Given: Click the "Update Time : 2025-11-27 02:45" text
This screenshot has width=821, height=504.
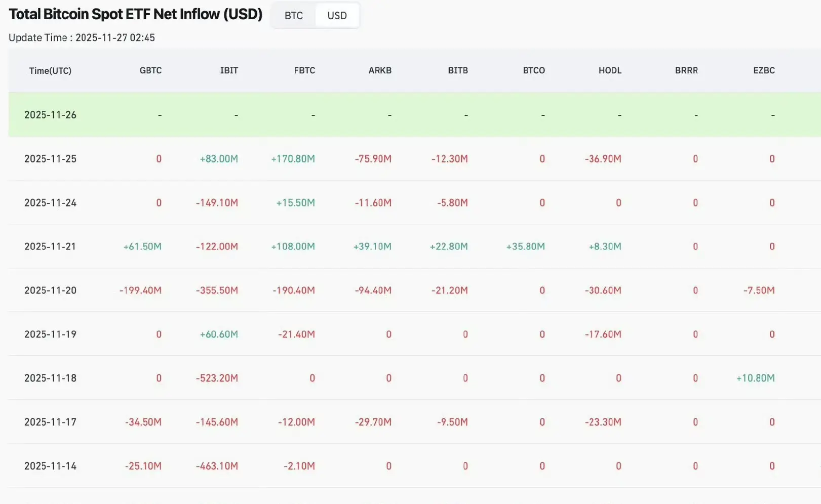Looking at the screenshot, I should pyautogui.click(x=82, y=37).
